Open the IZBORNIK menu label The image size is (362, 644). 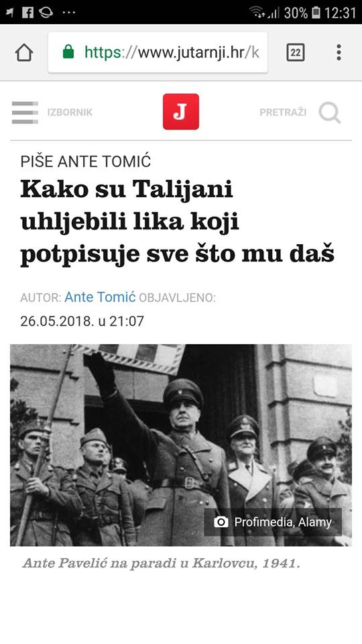click(70, 113)
